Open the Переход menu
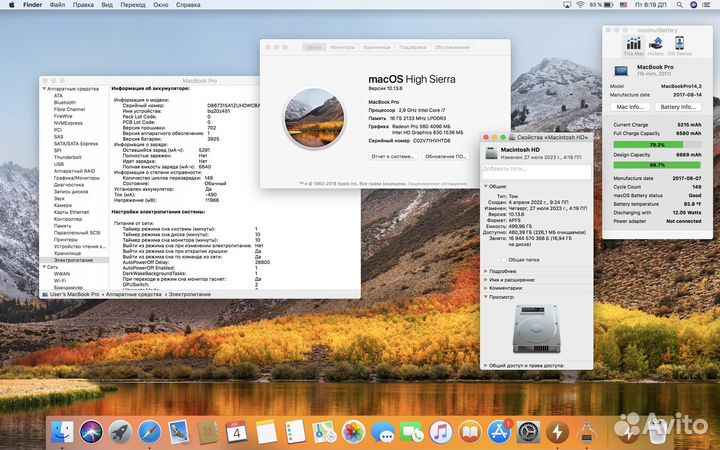The width and height of the screenshot is (720, 450). coord(133,5)
